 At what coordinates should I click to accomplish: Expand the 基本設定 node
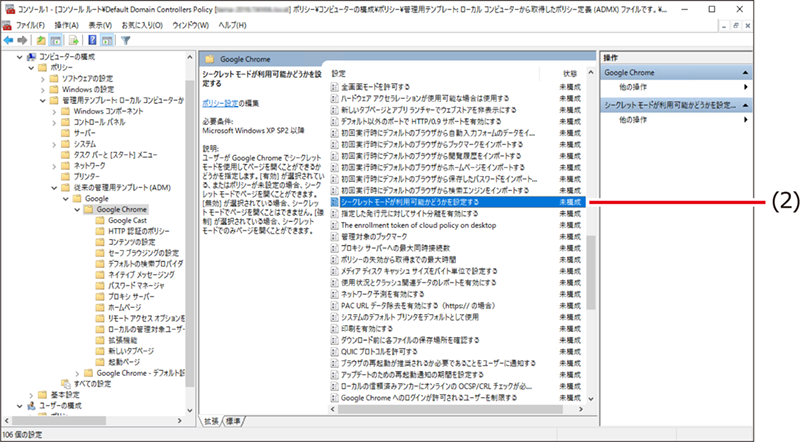click(31, 395)
